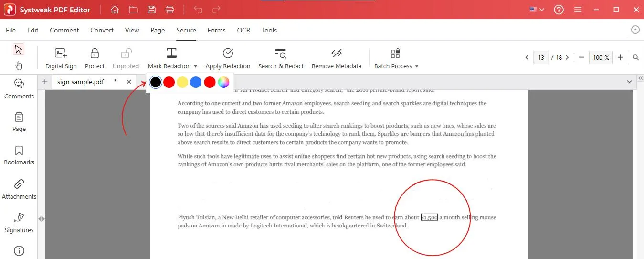The height and width of the screenshot is (259, 644).
Task: Open the Attachments side panel
Action: click(19, 189)
